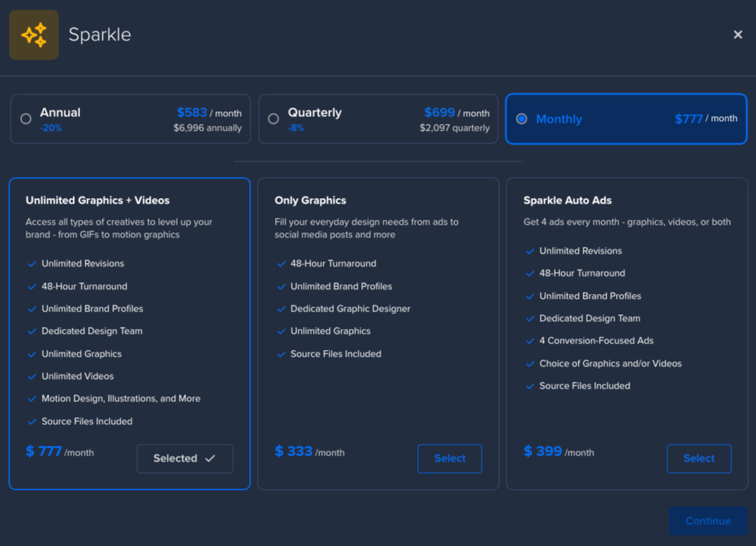Click 48-Hour Turnaround in Unlimited Graphics + Videos plan

coord(85,286)
